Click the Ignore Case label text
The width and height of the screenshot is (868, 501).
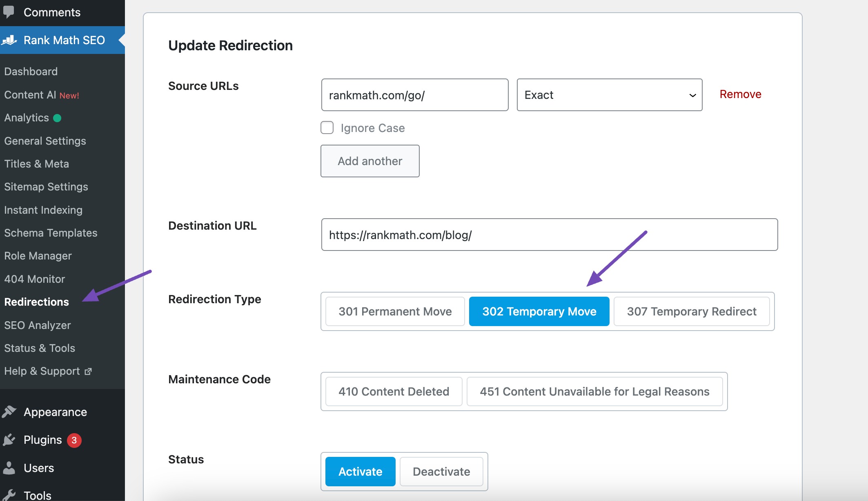(373, 128)
